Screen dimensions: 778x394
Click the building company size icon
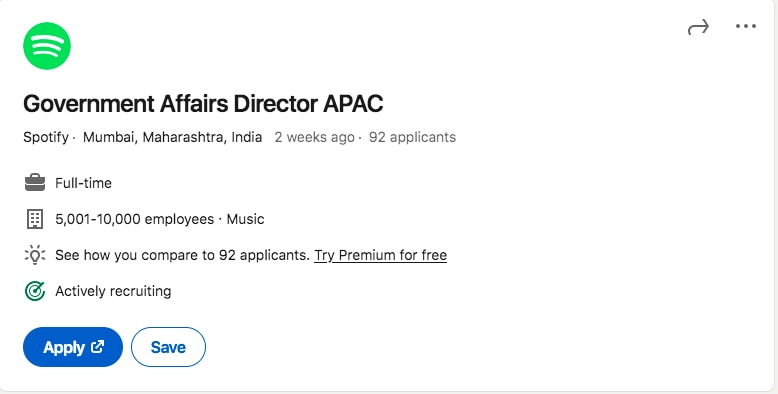(35, 219)
